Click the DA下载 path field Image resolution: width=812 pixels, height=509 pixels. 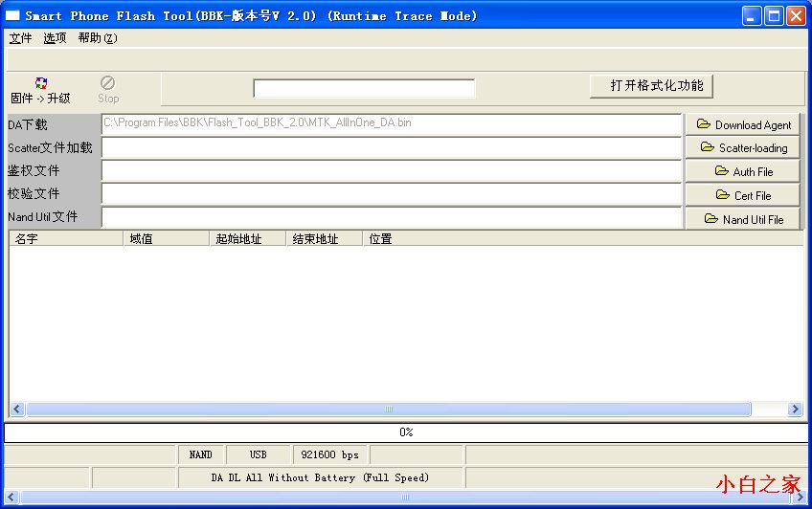(x=391, y=124)
